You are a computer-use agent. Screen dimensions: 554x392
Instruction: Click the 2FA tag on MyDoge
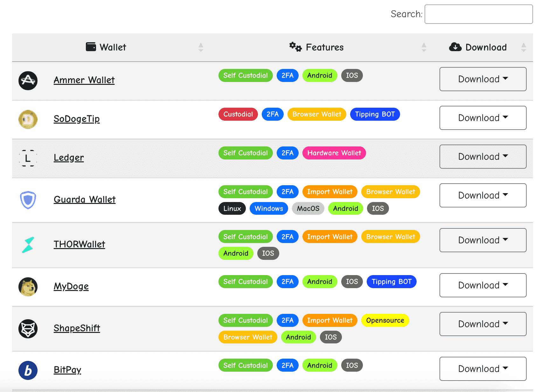point(287,282)
